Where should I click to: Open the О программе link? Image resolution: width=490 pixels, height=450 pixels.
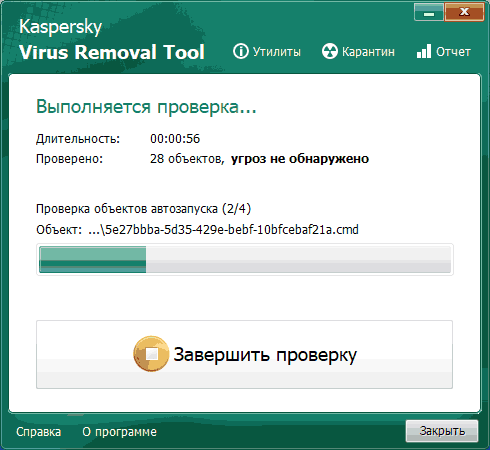tap(119, 432)
